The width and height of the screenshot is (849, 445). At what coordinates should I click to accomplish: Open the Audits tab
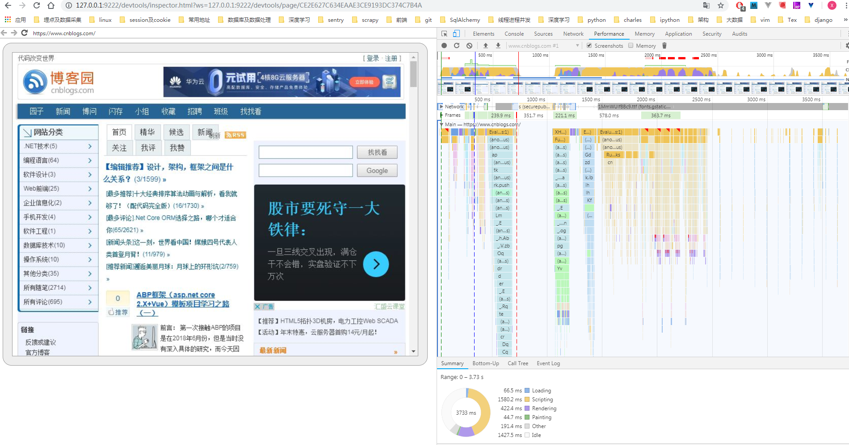[x=740, y=34]
